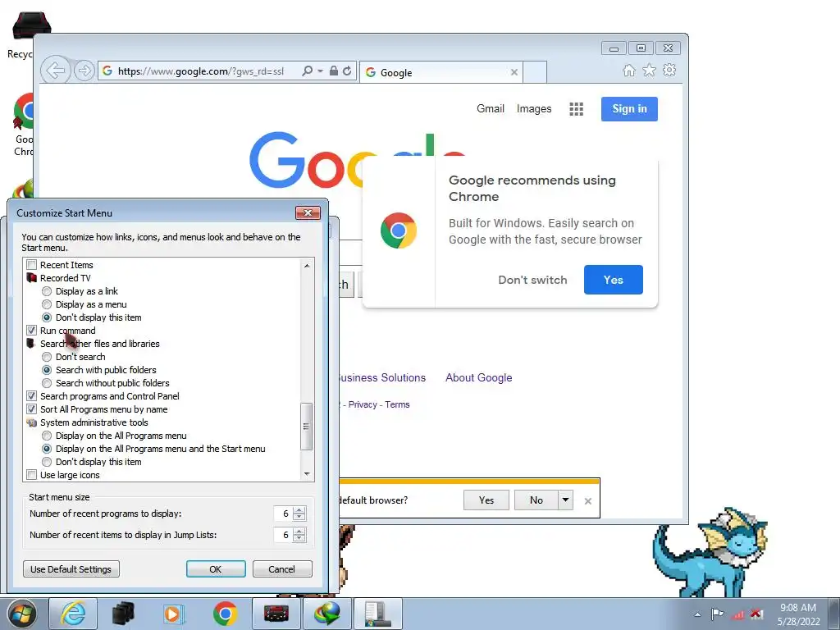Confirm the Customize Start Menu with OK
Screen dimensions: 840x630
point(216,569)
